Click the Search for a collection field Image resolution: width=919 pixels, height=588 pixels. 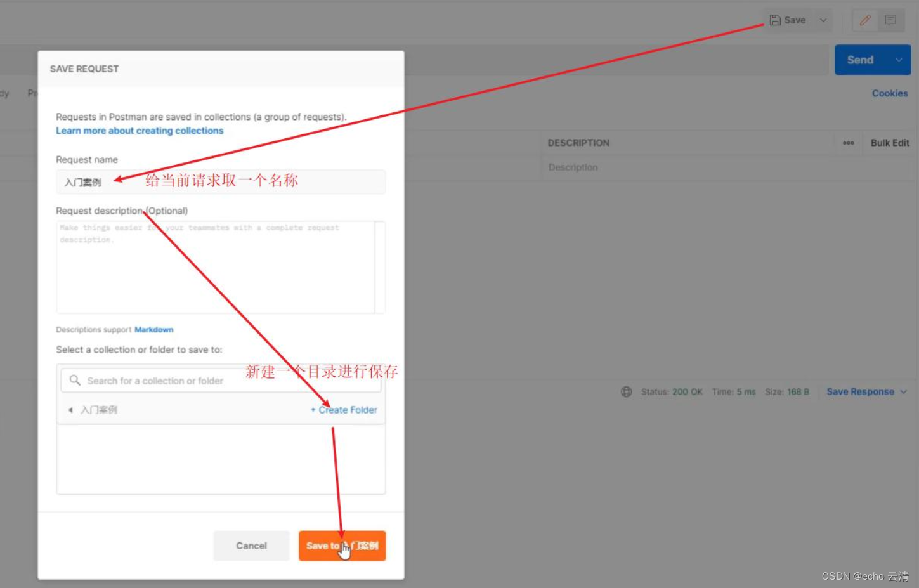pyautogui.click(x=221, y=381)
